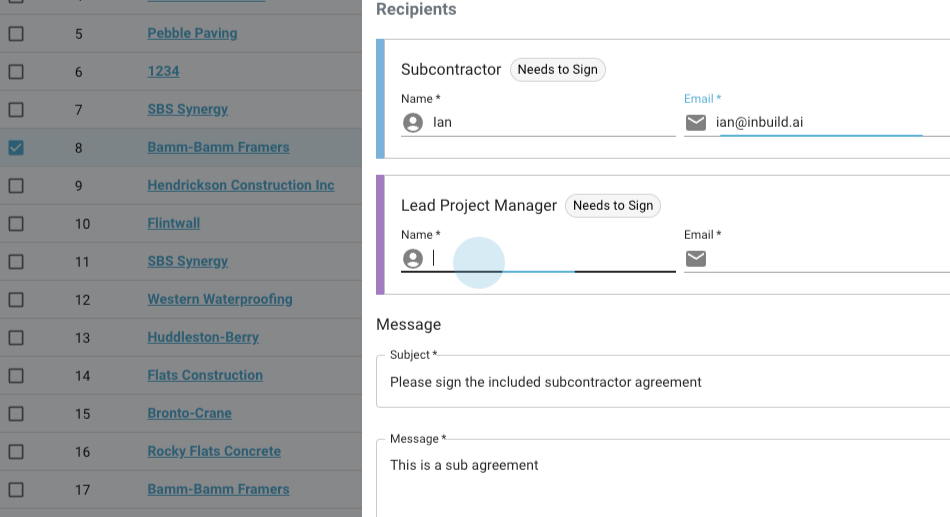Uncheck the row 8 Bamm-Bamm Framers checkbox
950x517 pixels.
pos(16,148)
